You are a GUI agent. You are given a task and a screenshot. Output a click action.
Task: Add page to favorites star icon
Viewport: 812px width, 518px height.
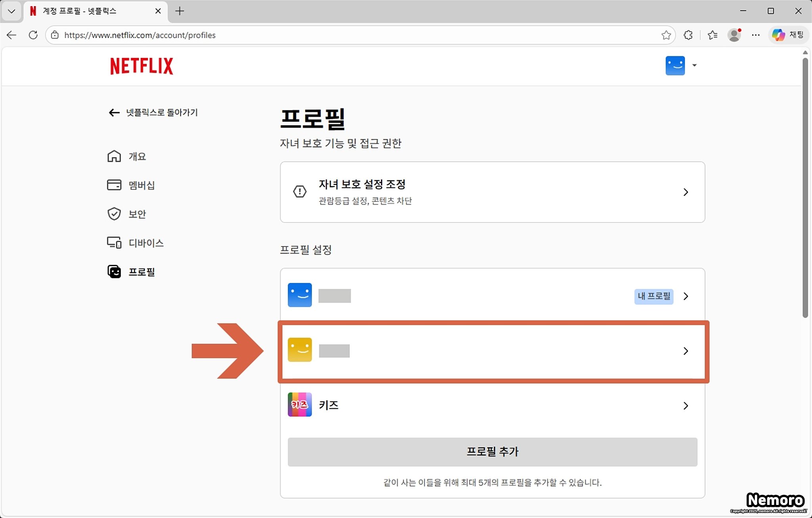click(666, 35)
